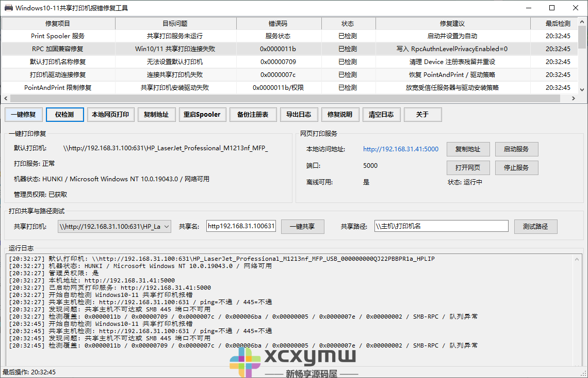Click table horizontal scrollbar right arrow
This screenshot has height=378, width=588.
pos(574,98)
